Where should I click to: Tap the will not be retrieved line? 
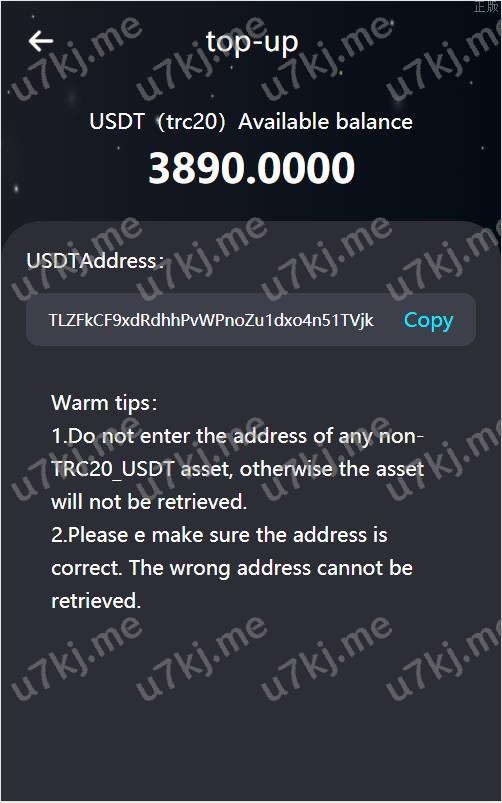pyautogui.click(x=149, y=502)
